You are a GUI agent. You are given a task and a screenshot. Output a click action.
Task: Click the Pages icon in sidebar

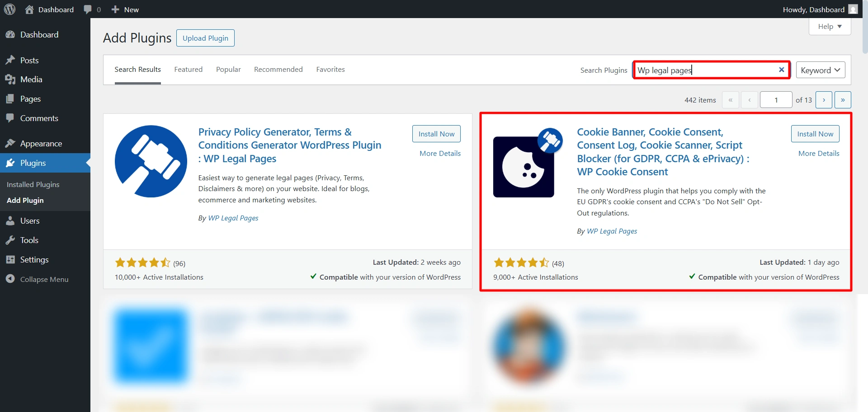click(10, 99)
